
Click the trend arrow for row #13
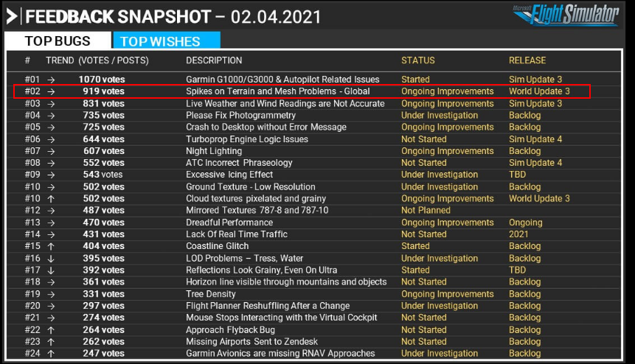click(51, 223)
